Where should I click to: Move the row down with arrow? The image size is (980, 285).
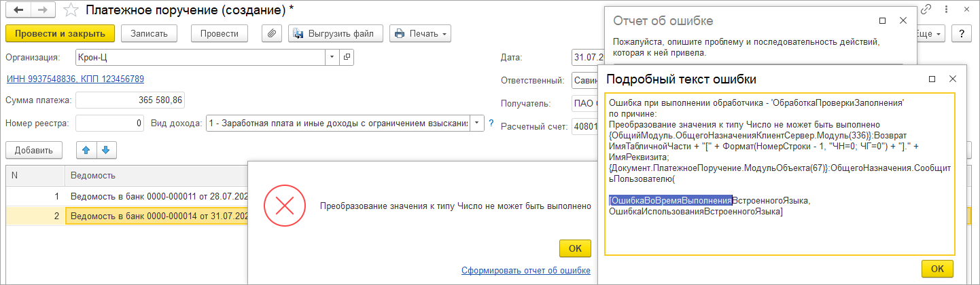(105, 149)
